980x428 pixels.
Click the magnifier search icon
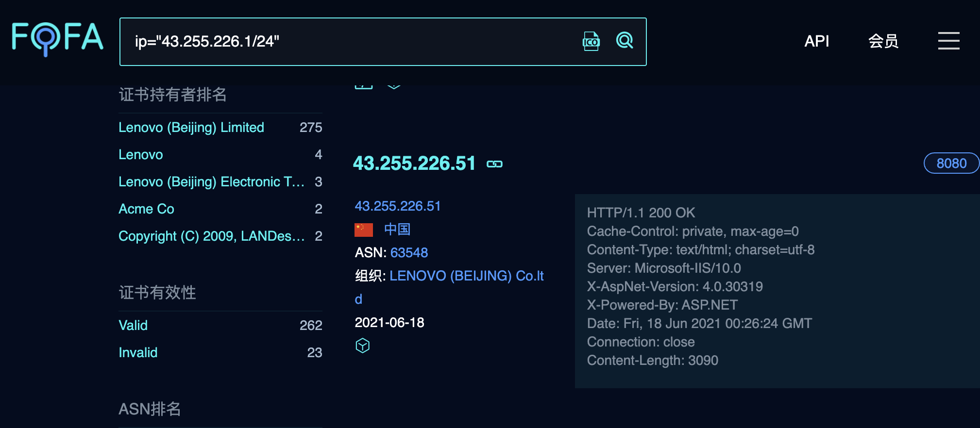coord(625,41)
